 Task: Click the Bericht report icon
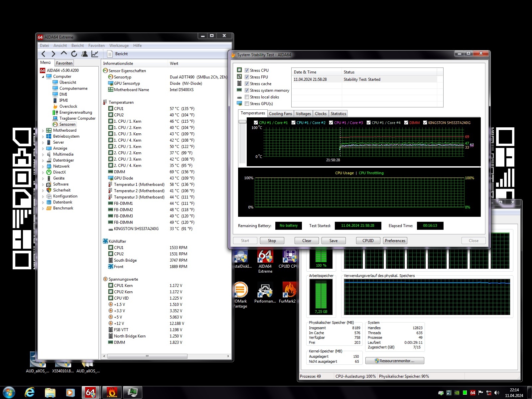point(110,54)
